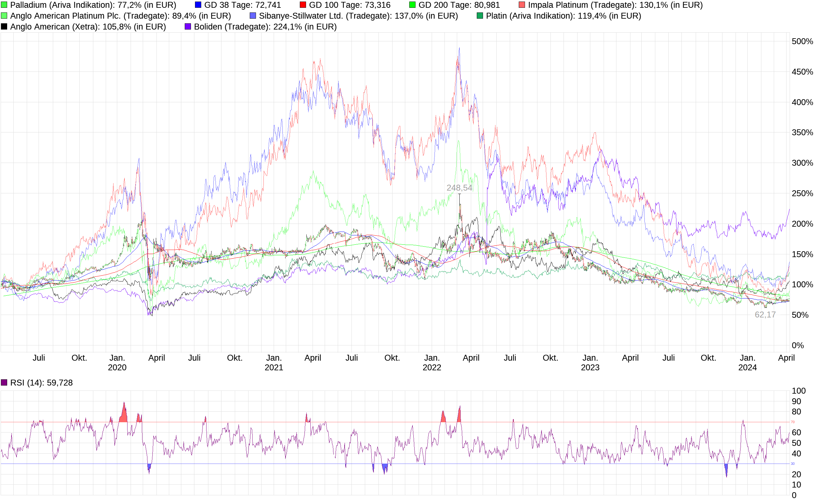Image resolution: width=822 pixels, height=504 pixels.
Task: Toggle the Anglo American Platinum Plc. legend marker
Action: [x=5, y=16]
